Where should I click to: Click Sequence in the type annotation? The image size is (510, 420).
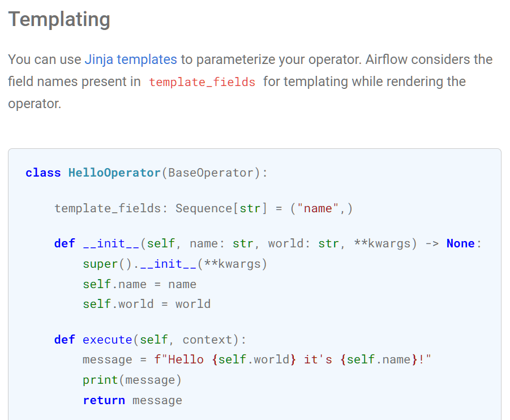204,208
